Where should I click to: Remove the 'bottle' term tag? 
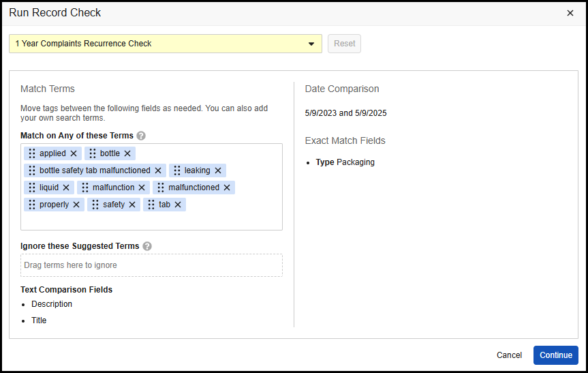click(127, 153)
